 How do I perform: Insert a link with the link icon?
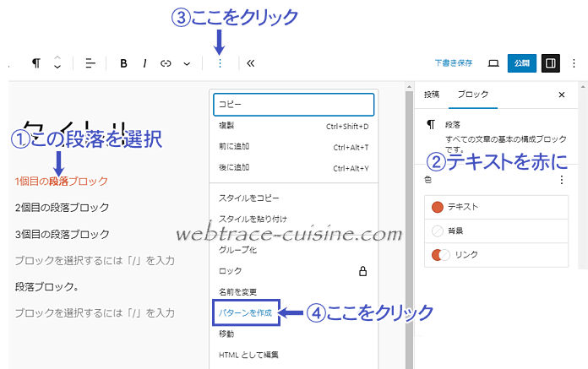click(x=166, y=63)
